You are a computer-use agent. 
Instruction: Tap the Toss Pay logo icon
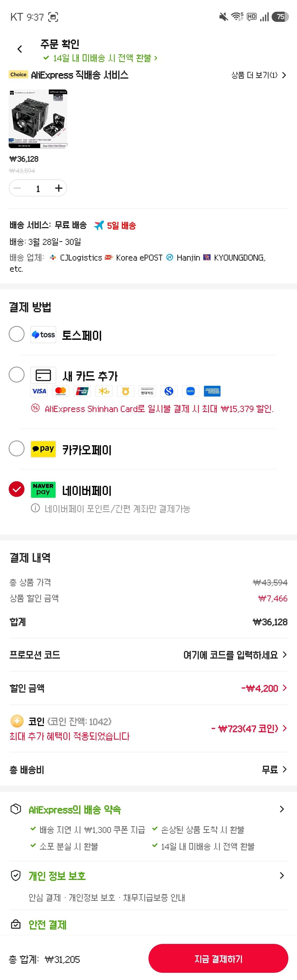pos(43,335)
